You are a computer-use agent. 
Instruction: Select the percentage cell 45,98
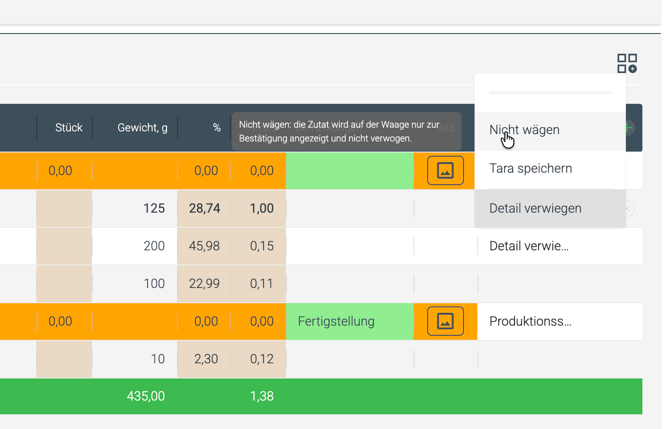[204, 246]
